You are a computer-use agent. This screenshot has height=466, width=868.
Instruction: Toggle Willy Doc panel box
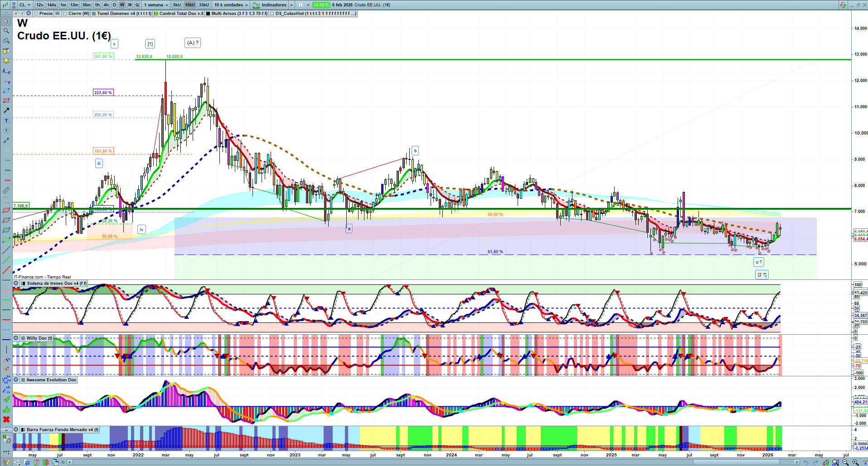[x=23, y=338]
